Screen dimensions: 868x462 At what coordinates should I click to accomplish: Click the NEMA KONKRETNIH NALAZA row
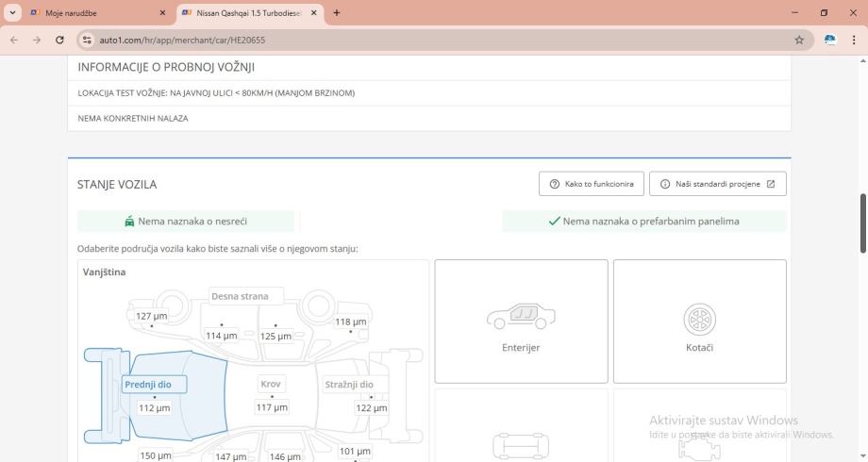point(429,119)
